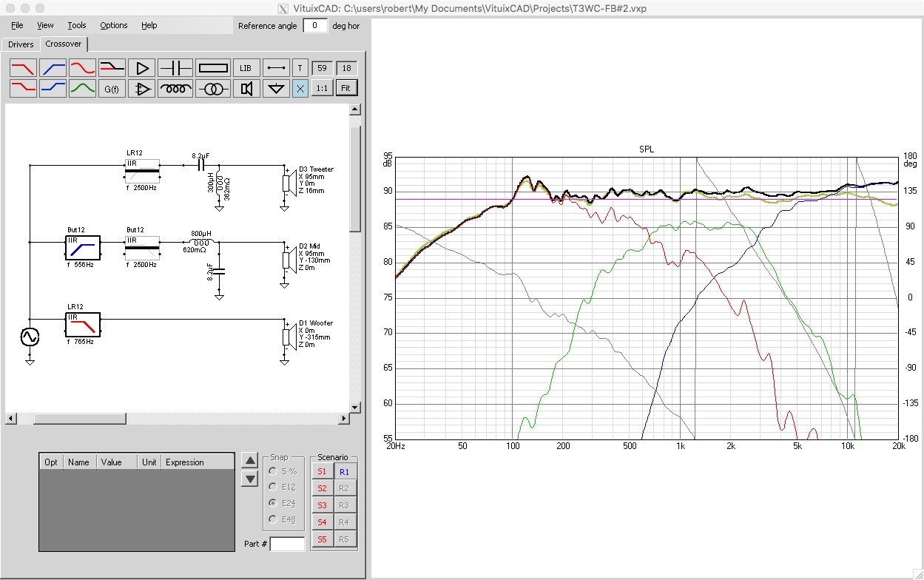Insert an operational amplifier
The width and height of the screenshot is (924, 580).
tap(141, 89)
